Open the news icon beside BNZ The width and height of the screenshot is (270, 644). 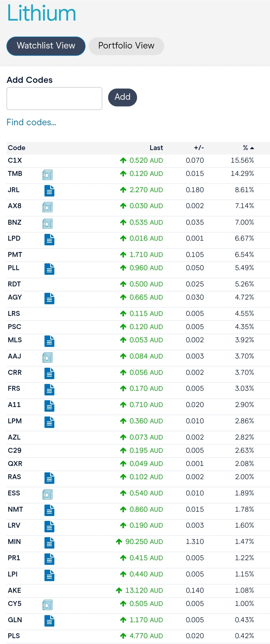click(48, 223)
